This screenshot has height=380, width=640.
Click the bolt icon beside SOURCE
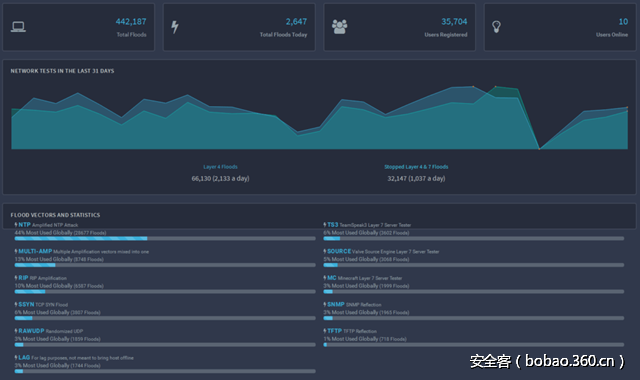pos(325,251)
